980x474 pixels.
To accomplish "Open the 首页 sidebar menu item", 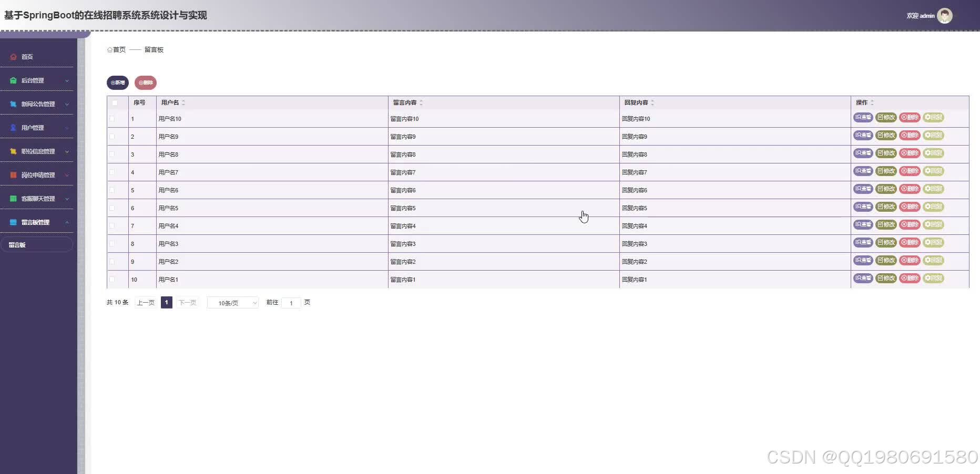I will (37, 57).
